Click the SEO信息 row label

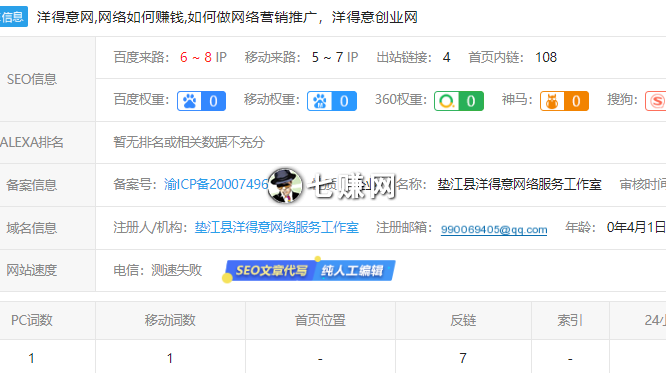pyautogui.click(x=32, y=79)
